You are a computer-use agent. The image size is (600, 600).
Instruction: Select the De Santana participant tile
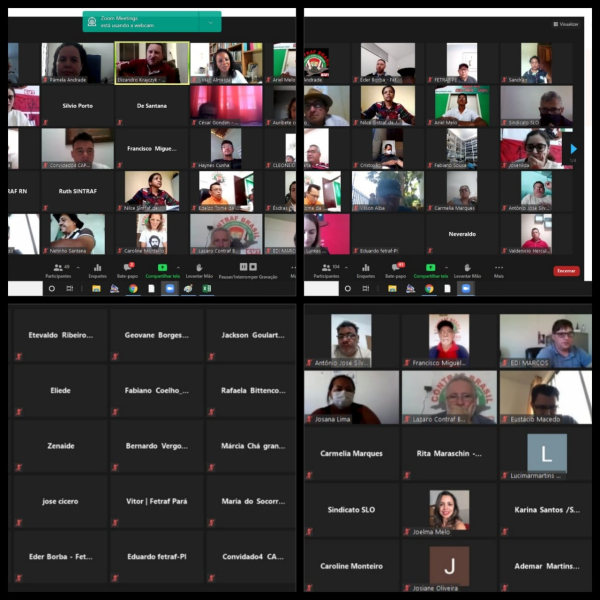[x=152, y=106]
